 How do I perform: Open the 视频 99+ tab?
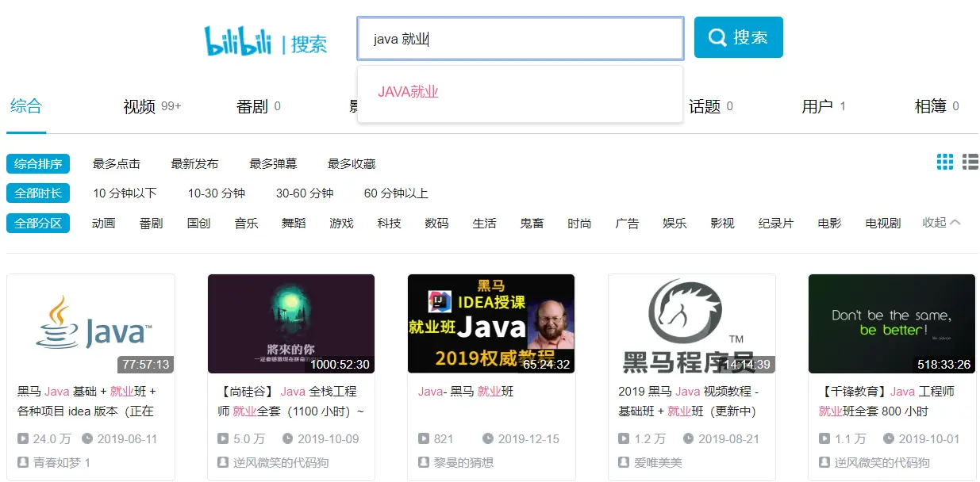(152, 106)
